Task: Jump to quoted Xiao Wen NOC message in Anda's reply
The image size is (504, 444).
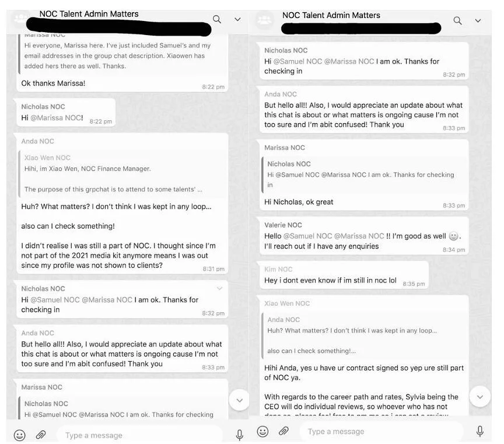Action: 117,173
